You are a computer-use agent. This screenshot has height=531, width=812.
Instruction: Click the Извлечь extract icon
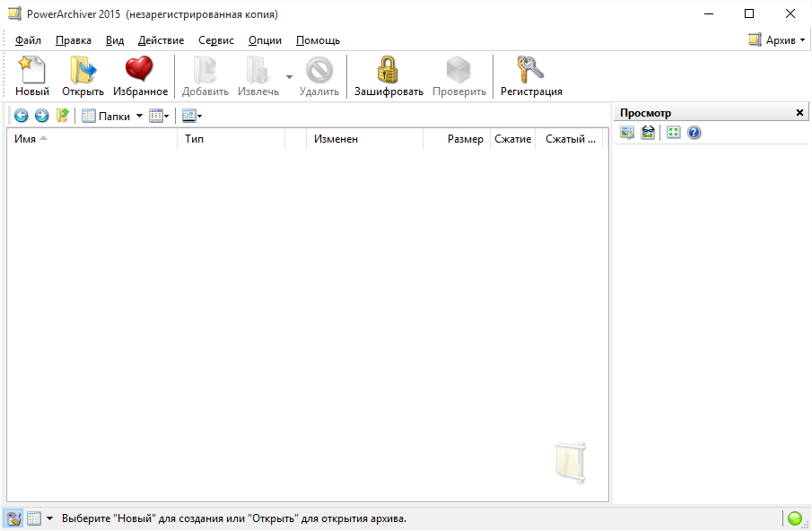tap(258, 76)
